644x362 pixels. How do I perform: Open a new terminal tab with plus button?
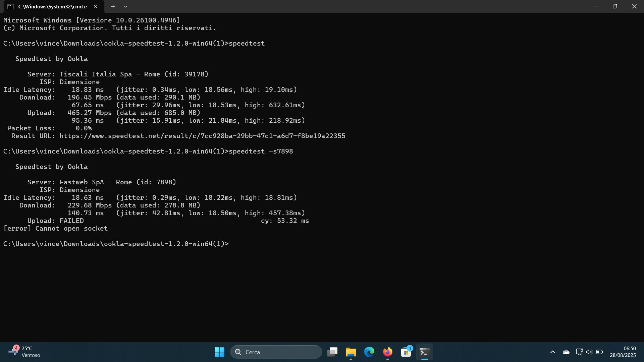click(113, 6)
